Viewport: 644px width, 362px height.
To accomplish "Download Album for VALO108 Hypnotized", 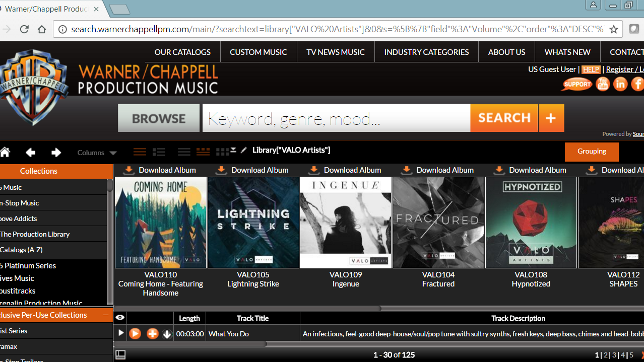I will pyautogui.click(x=531, y=170).
